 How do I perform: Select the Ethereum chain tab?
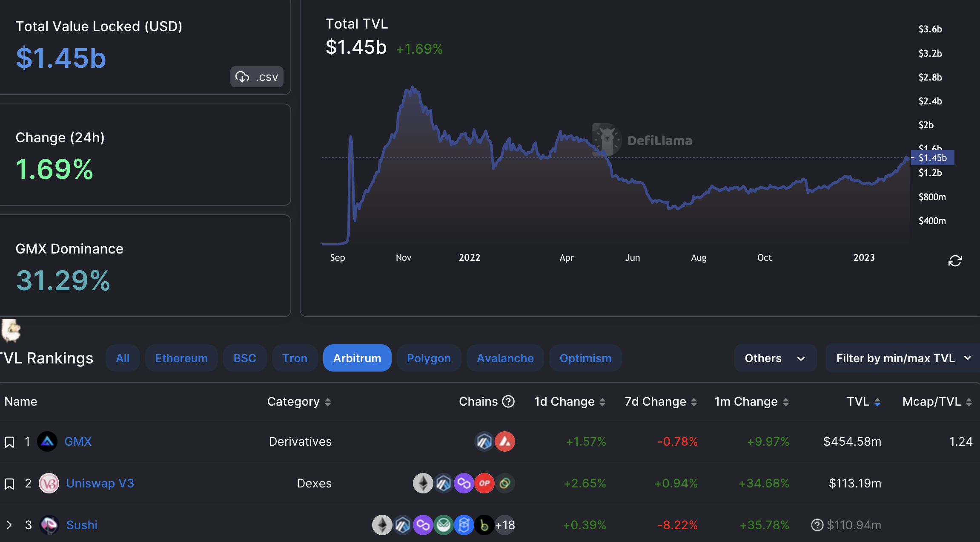point(181,358)
